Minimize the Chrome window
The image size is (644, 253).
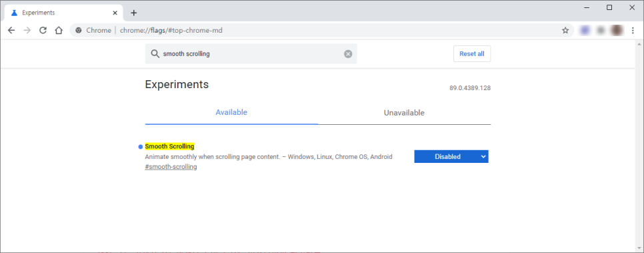coord(587,7)
